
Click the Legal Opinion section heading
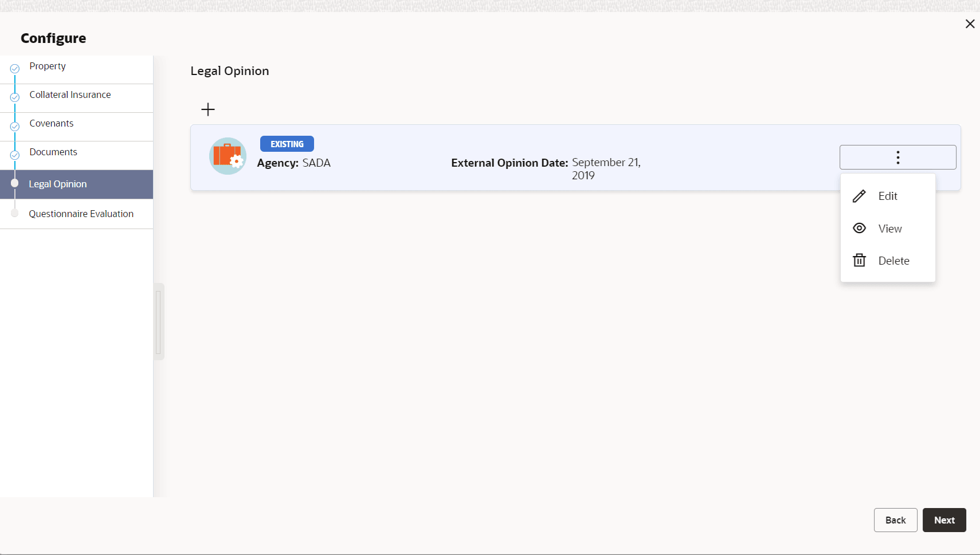(230, 71)
